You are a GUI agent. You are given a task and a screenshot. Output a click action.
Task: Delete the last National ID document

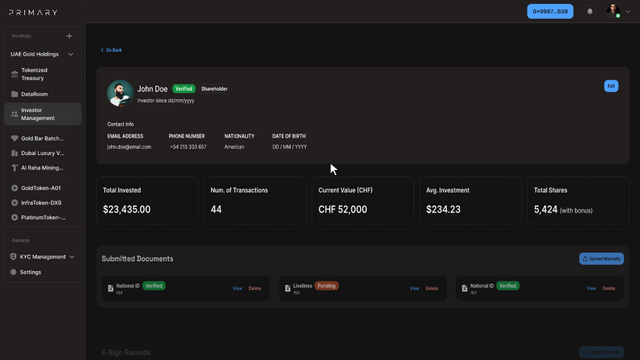[x=609, y=289]
